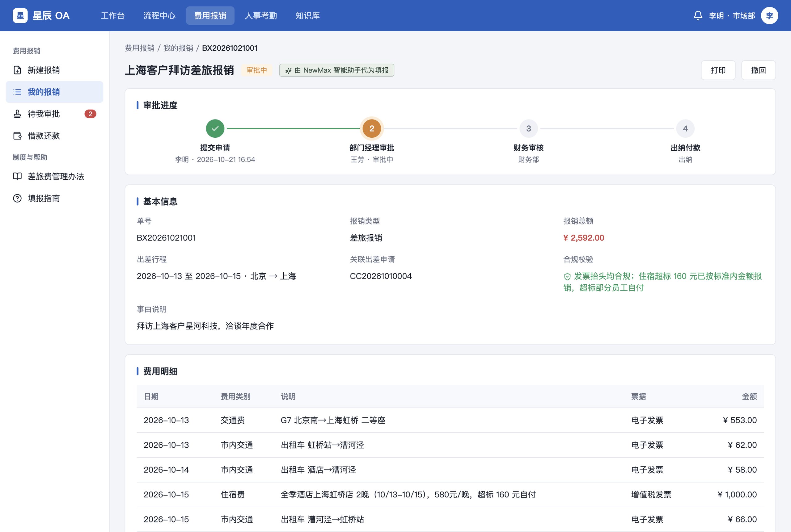Click the ¥ 553.00 amount cell
Screen dimensions: 791x532
740,420
